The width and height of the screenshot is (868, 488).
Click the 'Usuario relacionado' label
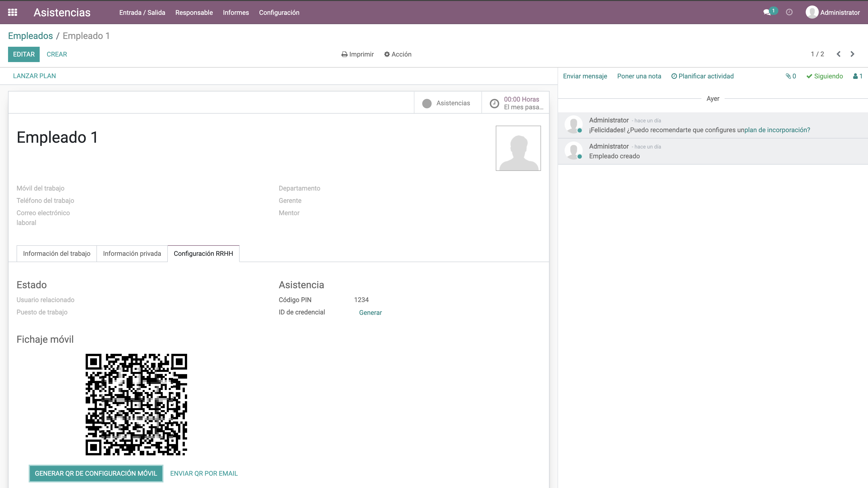[45, 300]
